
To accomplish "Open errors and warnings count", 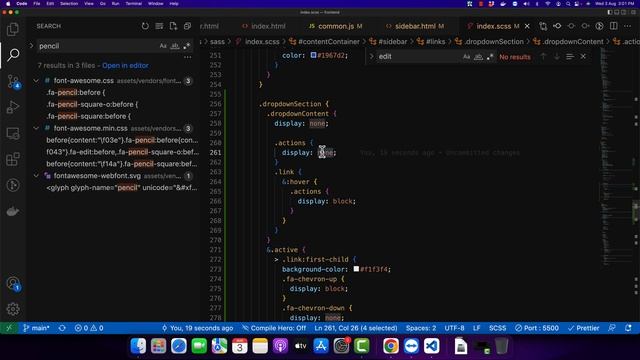I will coord(89,328).
